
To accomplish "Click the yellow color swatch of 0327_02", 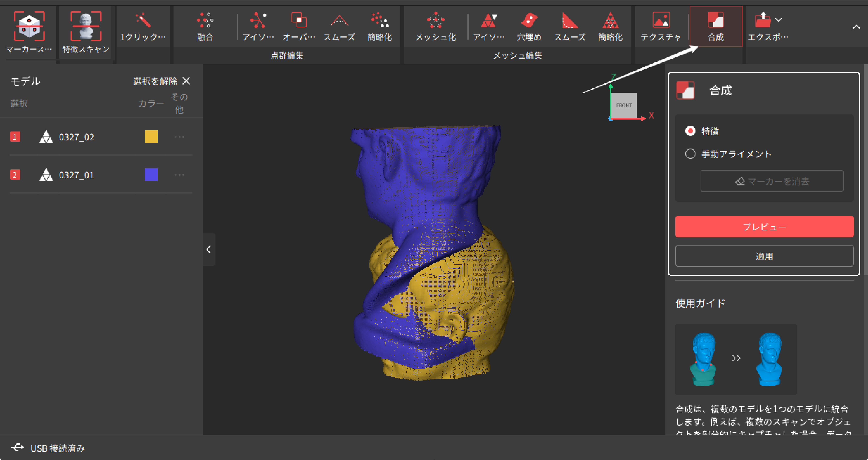I will (151, 137).
